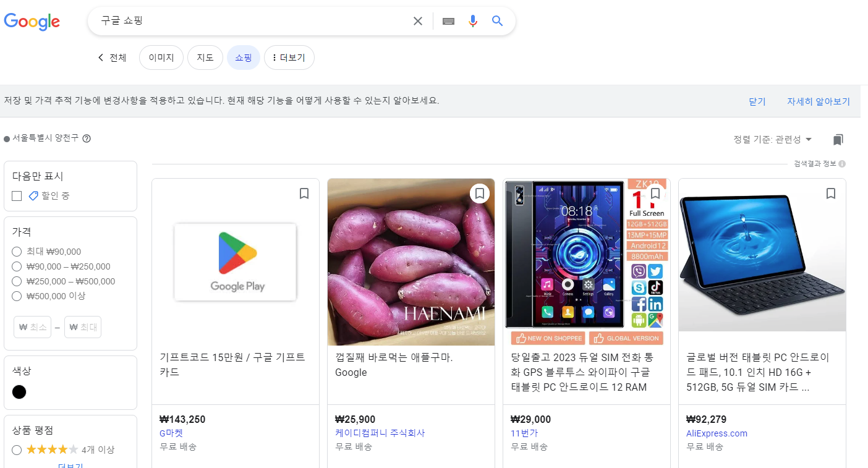Open seller link G마켓
The width and height of the screenshot is (868, 468).
[171, 433]
